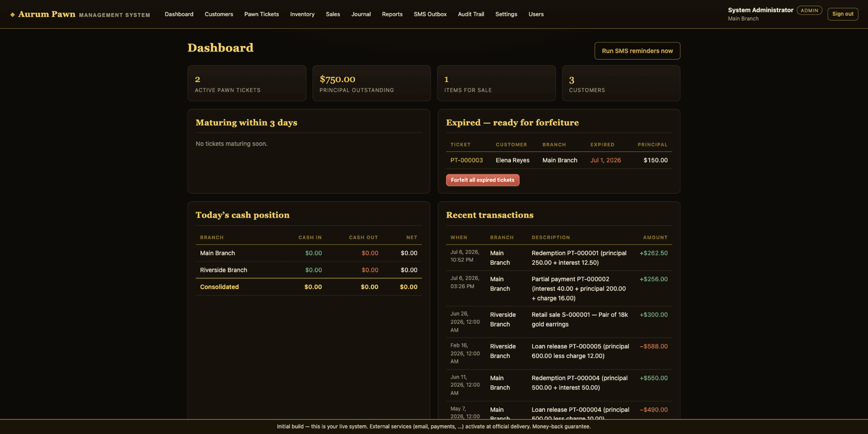Click the −$588.00 transaction amount
Viewport: 868px width, 434px height.
tap(654, 347)
